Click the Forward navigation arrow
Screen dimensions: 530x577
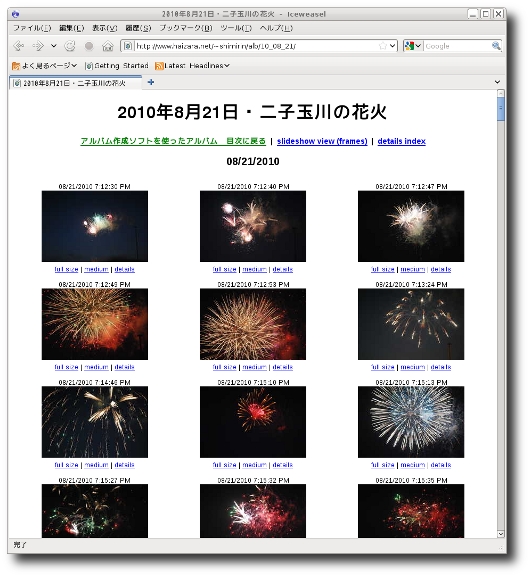pos(38,46)
